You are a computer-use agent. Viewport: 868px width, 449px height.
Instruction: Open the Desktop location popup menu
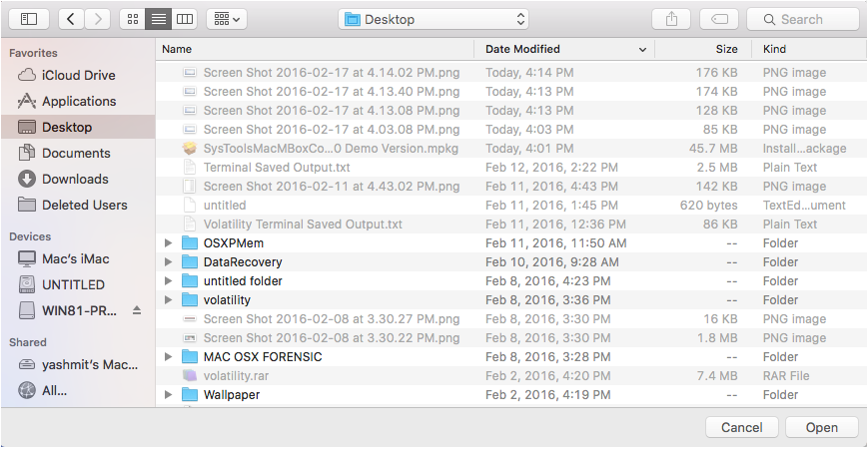coord(434,19)
